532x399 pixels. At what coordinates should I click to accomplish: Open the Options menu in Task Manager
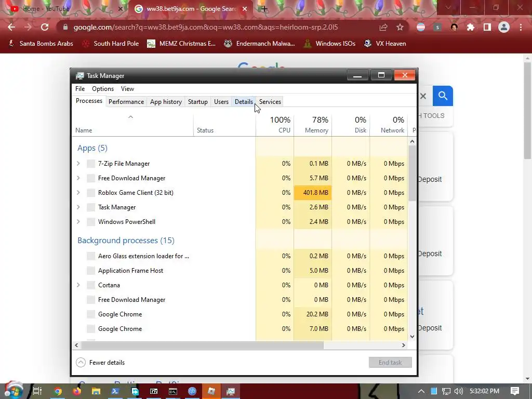pyautogui.click(x=103, y=88)
